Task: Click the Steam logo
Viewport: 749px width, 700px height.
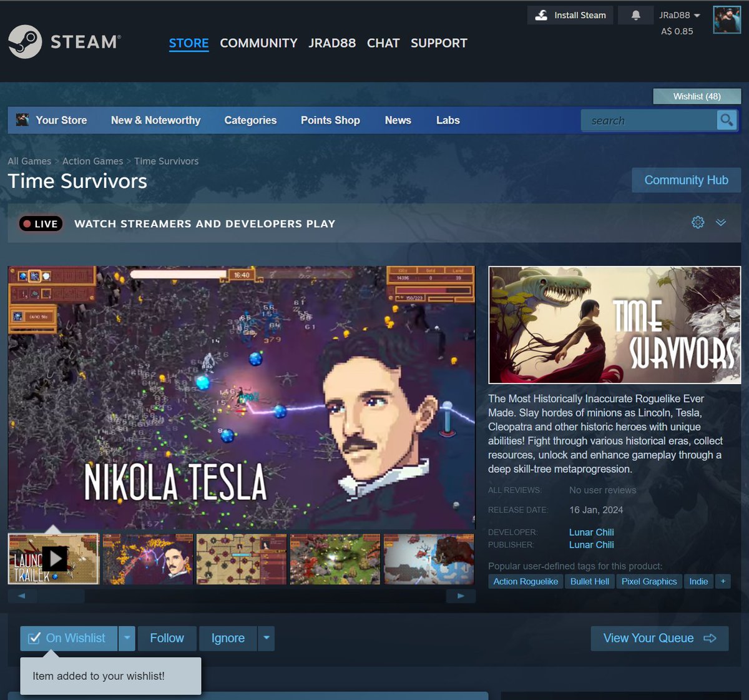Action: [64, 42]
